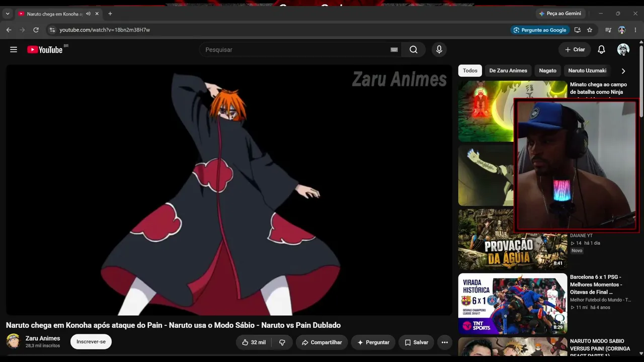Open the YouTube guide hamburger menu

pyautogui.click(x=14, y=50)
